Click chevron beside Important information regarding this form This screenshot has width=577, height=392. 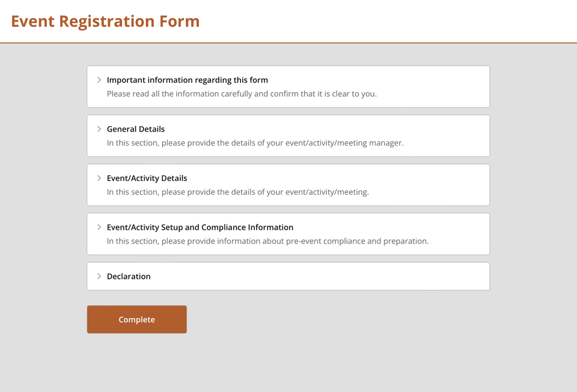coord(99,80)
